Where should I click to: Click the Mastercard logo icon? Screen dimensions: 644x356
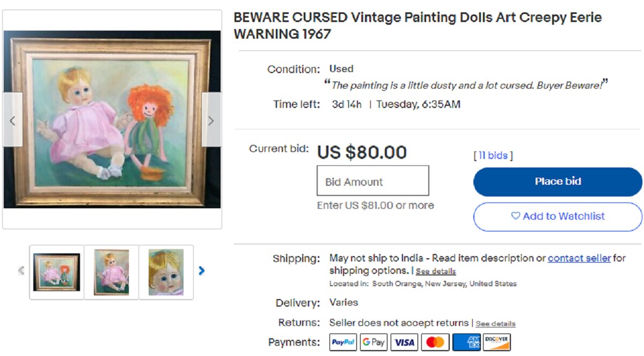tap(435, 342)
